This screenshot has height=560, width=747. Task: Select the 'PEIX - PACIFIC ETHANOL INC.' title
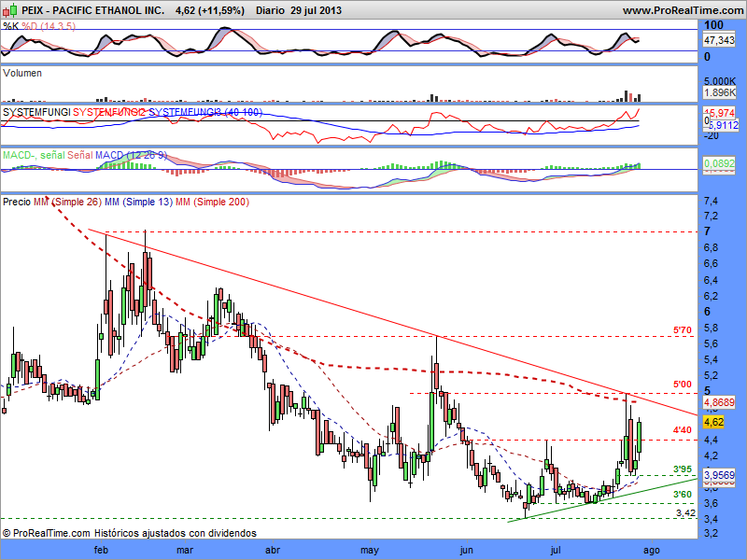92,10
